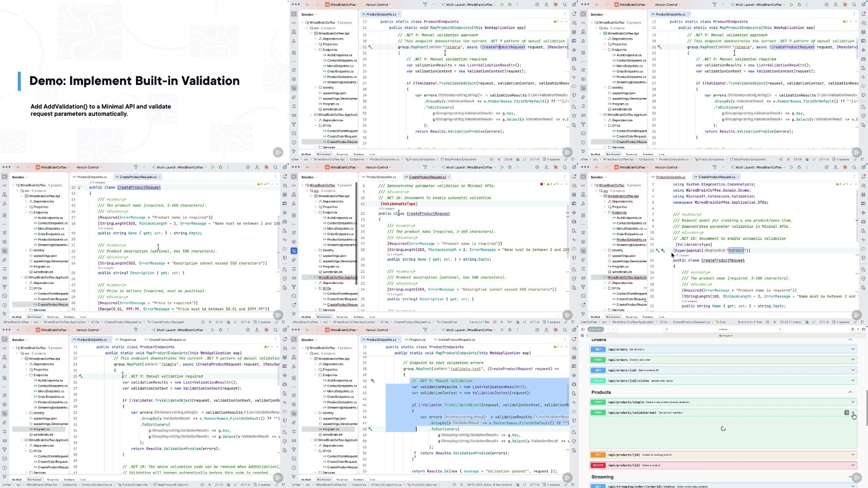Click the localhost address bar

click(723, 329)
